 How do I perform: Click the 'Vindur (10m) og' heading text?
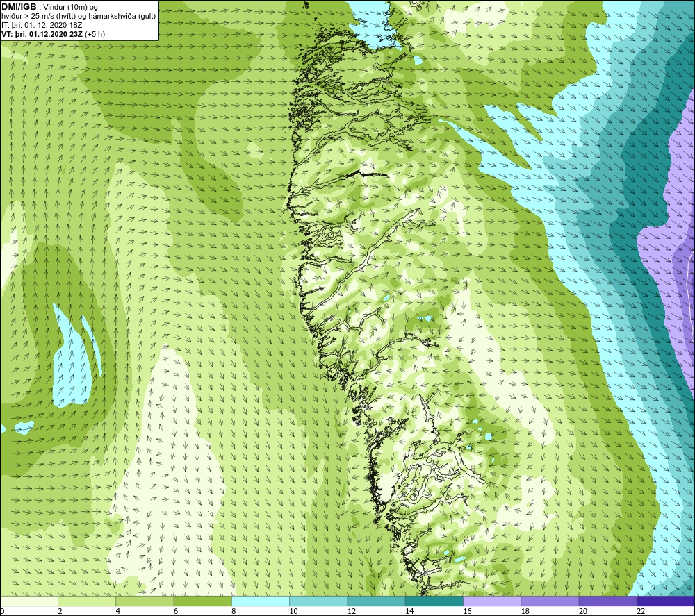[70, 7]
